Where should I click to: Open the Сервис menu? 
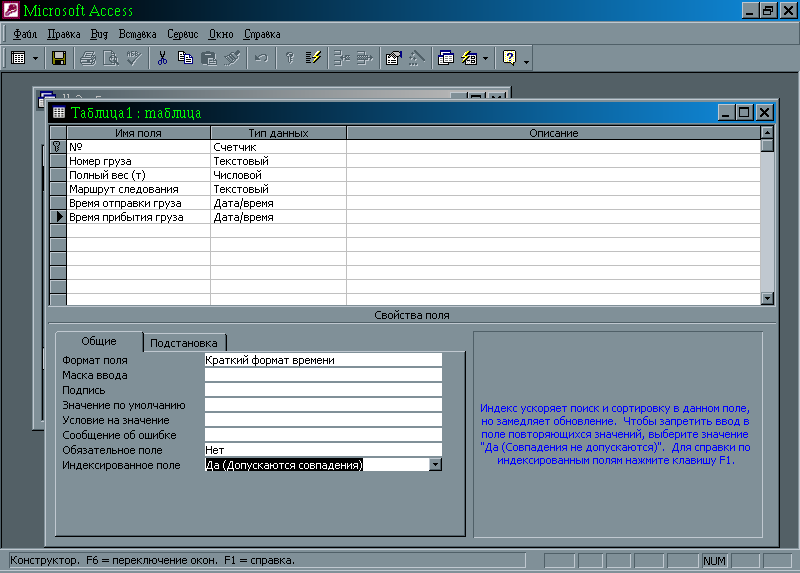coord(183,34)
